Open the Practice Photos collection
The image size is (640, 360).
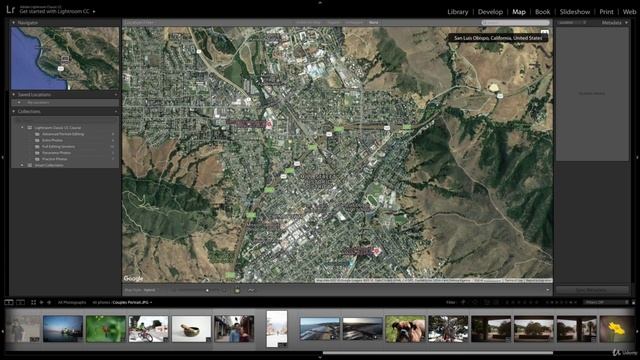point(54,159)
